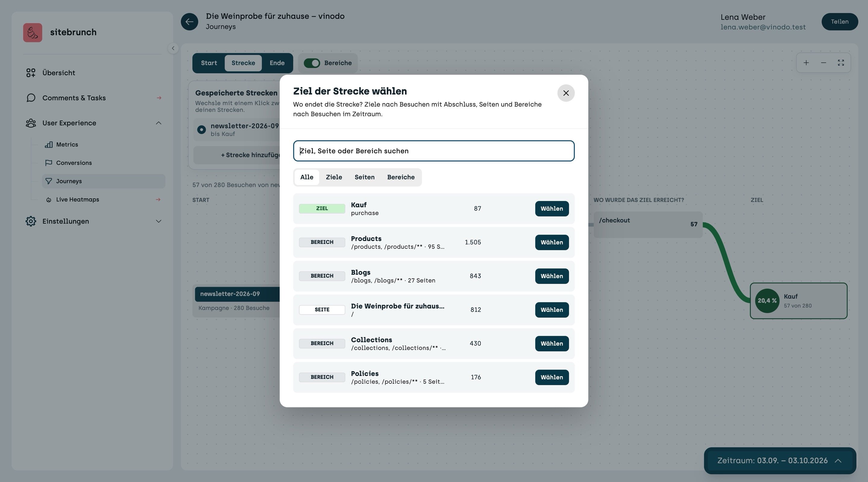
Task: Switch to the Bereiche filter tab
Action: tap(401, 177)
